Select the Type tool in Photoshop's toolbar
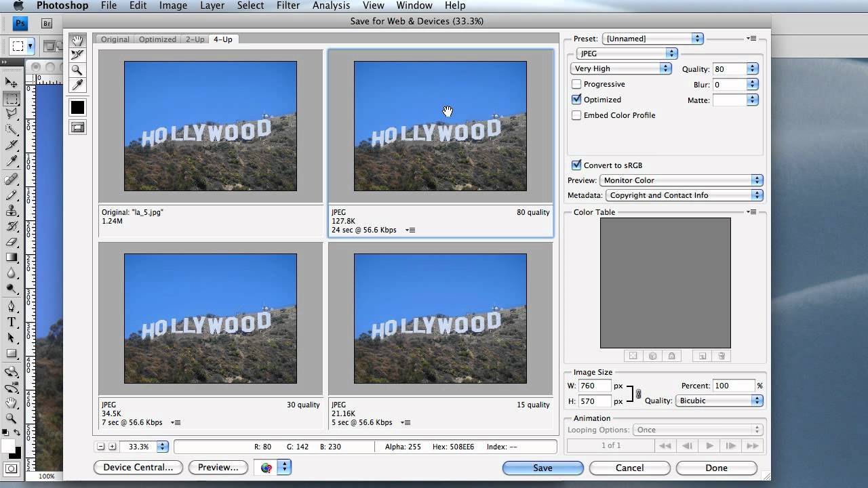Image resolution: width=868 pixels, height=488 pixels. 12,322
